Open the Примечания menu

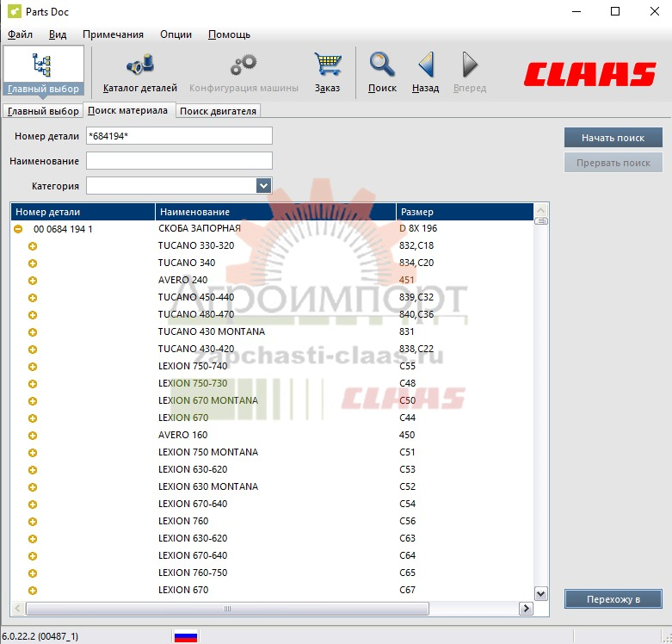[x=113, y=34]
